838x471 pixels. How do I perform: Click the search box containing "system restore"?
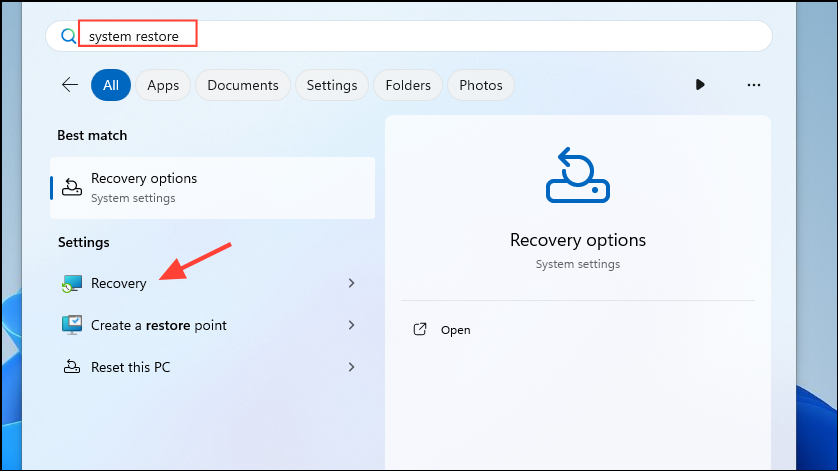tap(409, 36)
